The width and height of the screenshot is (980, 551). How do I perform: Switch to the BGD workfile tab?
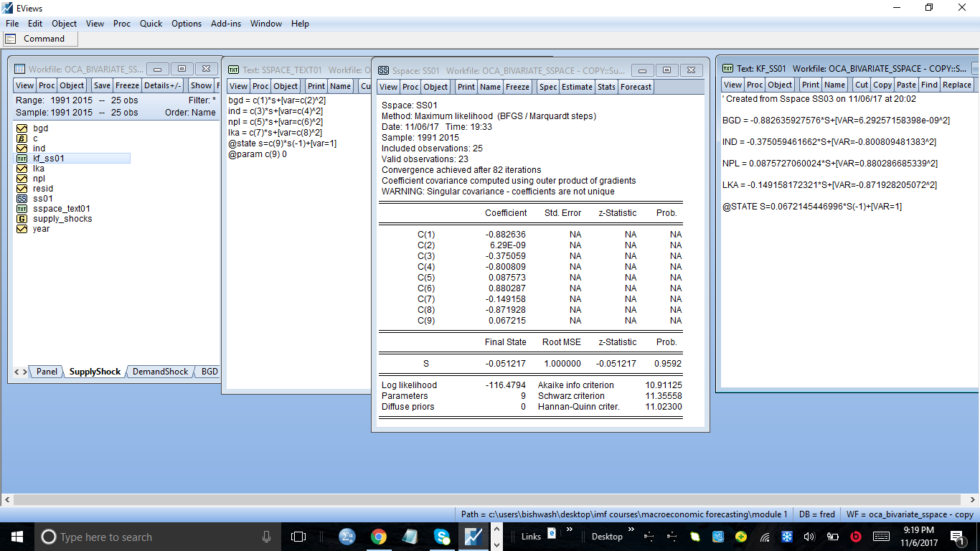tap(209, 372)
